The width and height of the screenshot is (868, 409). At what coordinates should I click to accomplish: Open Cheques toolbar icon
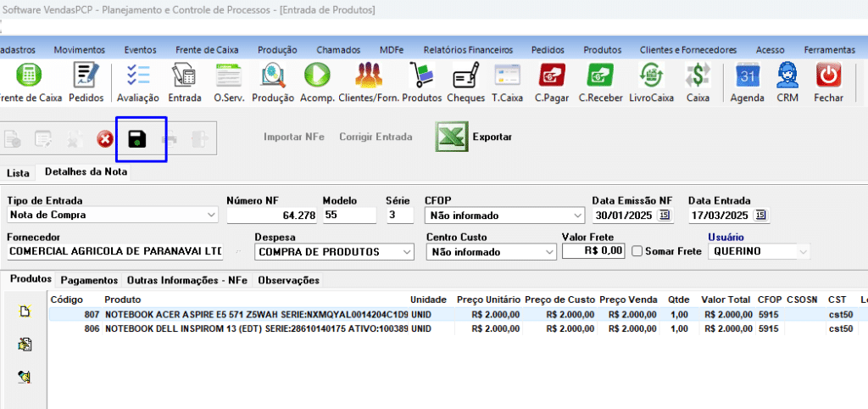pyautogui.click(x=465, y=82)
